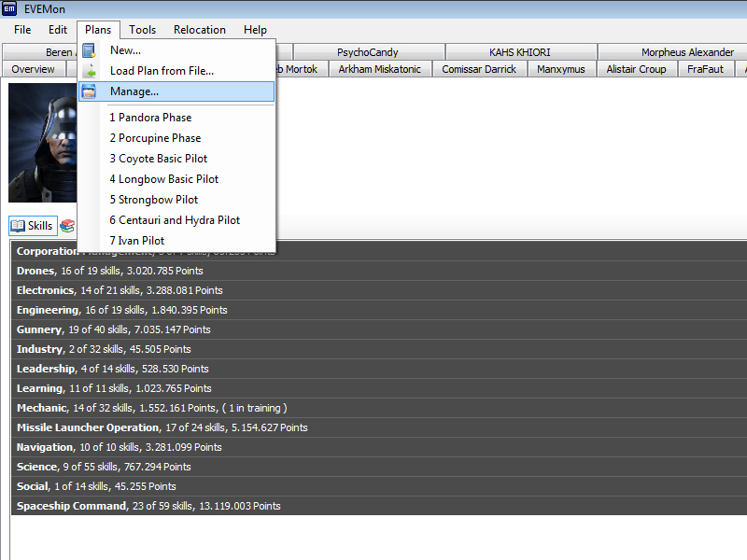Image resolution: width=747 pixels, height=560 pixels.
Task: Expand the Industry skill group
Action: (x=379, y=349)
